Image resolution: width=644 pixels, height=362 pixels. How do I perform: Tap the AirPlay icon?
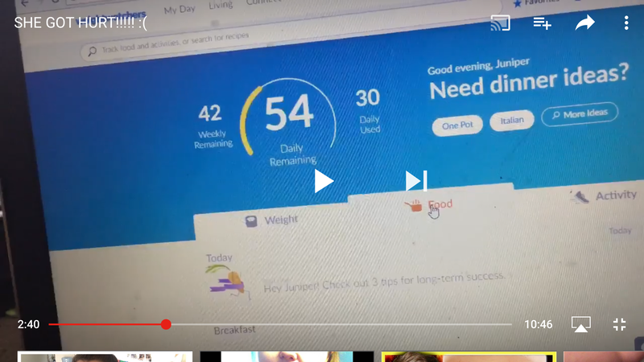pos(580,324)
